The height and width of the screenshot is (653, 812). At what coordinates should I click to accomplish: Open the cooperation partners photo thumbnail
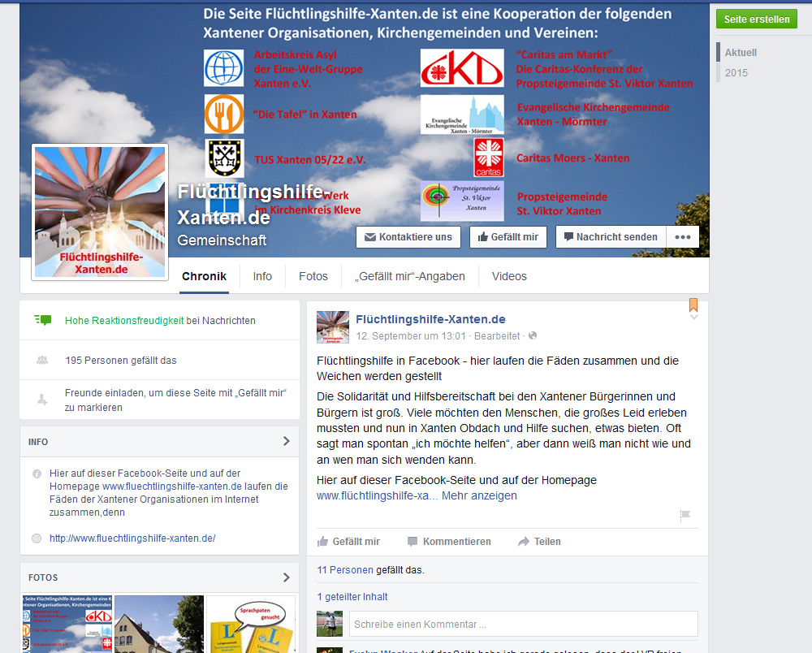67,624
